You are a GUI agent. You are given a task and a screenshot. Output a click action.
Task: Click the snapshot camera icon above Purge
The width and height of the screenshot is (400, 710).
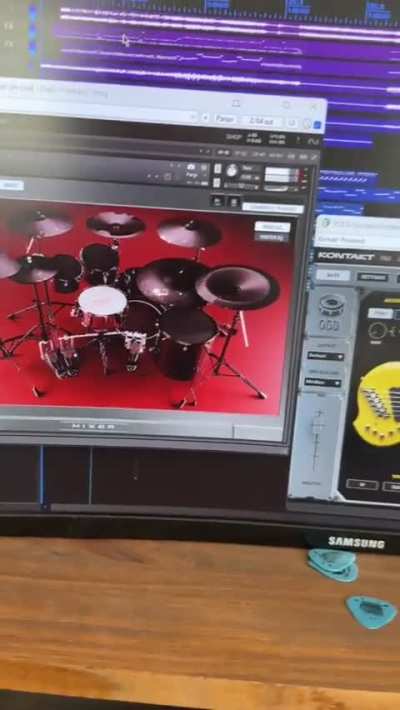[191, 168]
